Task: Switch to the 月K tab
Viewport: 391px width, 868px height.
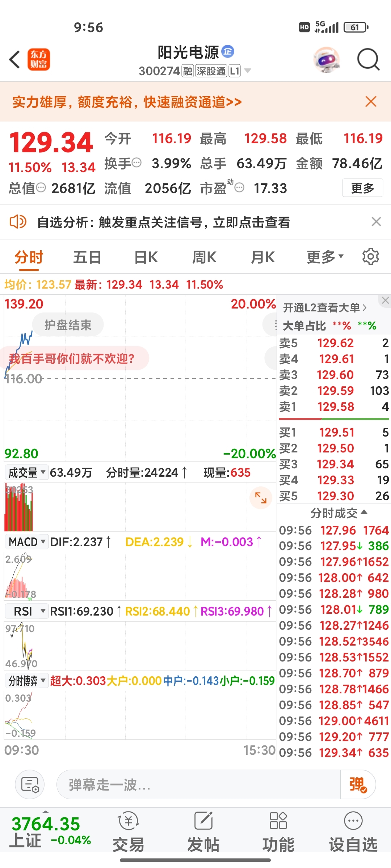Action: tap(263, 258)
